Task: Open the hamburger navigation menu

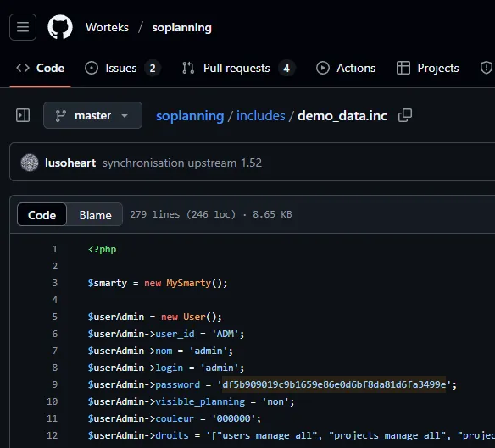Action: pyautogui.click(x=23, y=27)
